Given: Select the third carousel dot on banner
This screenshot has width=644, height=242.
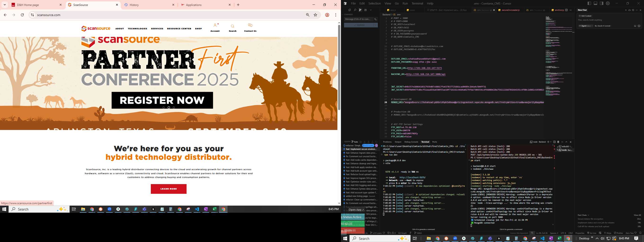Looking at the screenshot, I should [x=174, y=108].
